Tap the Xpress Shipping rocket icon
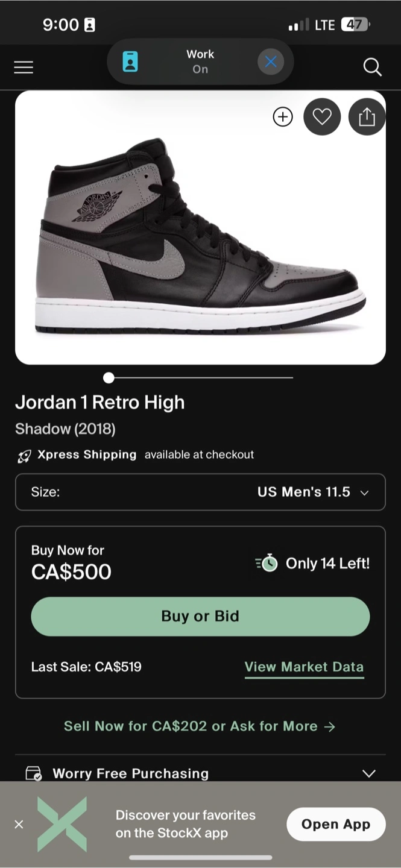The image size is (401, 868). click(x=24, y=456)
